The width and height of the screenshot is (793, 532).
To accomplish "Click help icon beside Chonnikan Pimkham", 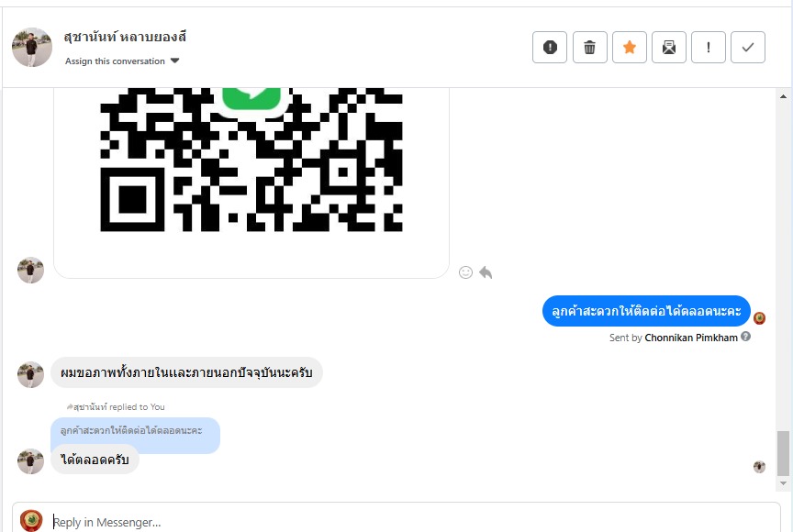I will [x=745, y=337].
